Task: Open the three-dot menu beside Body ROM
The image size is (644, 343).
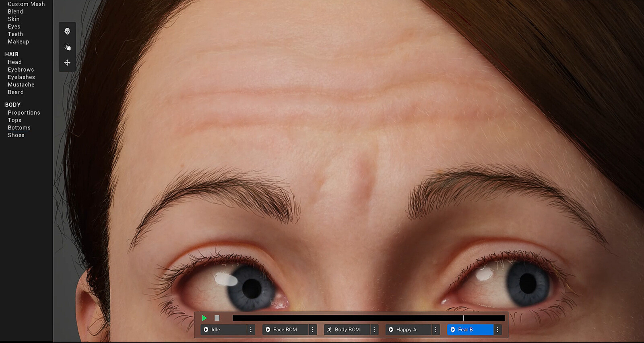Action: (374, 330)
